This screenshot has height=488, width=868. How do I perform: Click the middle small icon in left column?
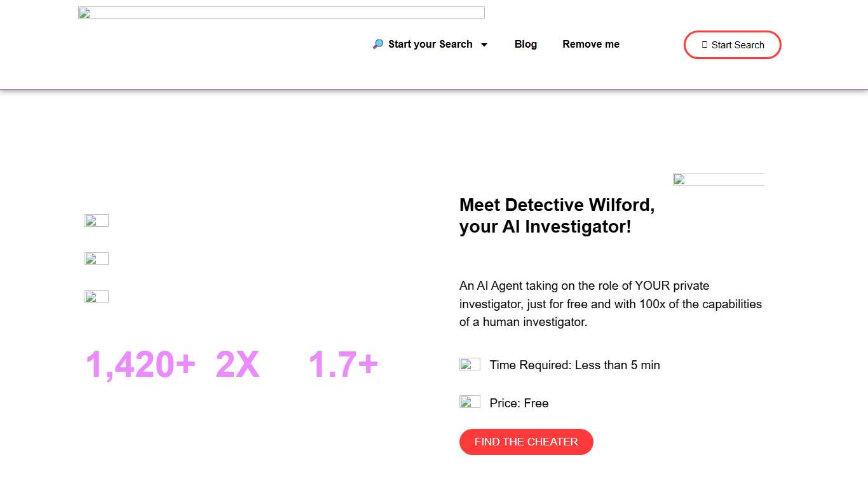point(96,258)
